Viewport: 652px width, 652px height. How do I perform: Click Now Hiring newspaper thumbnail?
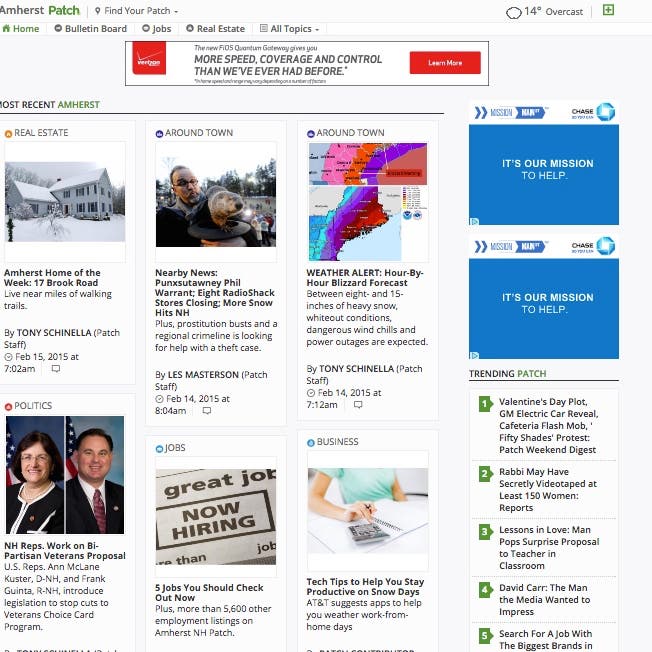click(216, 517)
